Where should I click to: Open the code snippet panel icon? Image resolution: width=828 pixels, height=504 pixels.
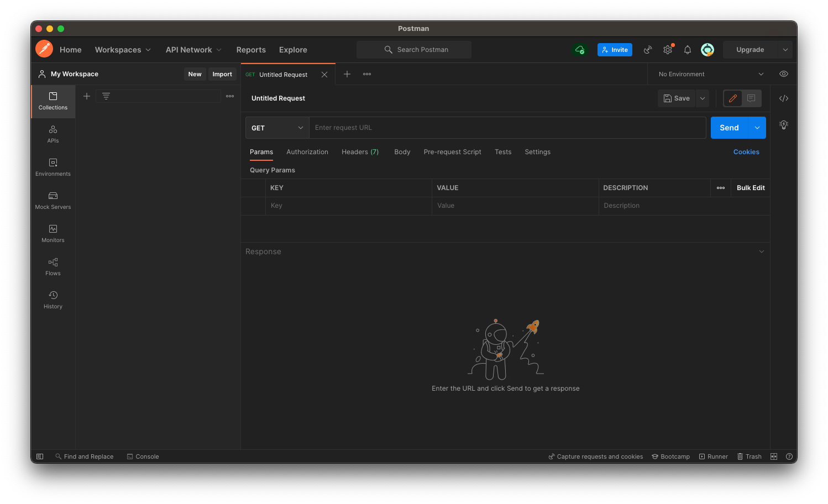coord(784,98)
